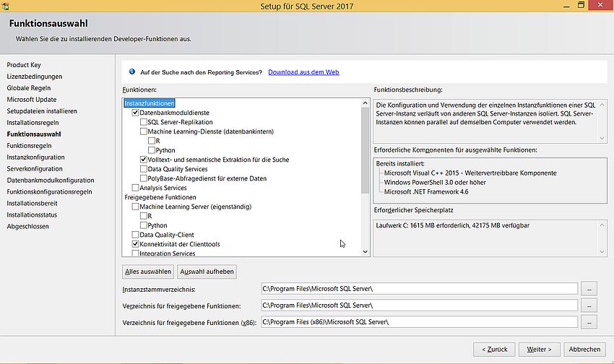Browse for the Instanzstammverzeichnis folder
The image size is (614, 364).
pos(589,289)
